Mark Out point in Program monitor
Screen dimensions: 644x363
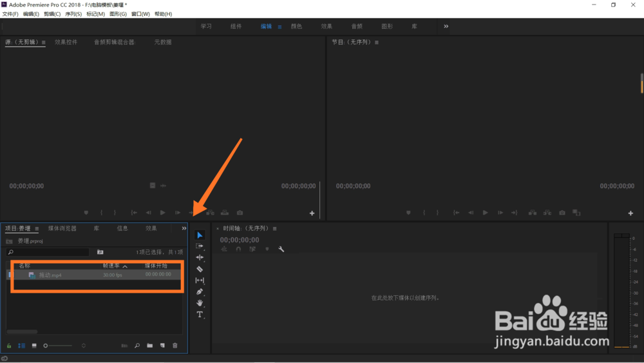[x=437, y=213]
